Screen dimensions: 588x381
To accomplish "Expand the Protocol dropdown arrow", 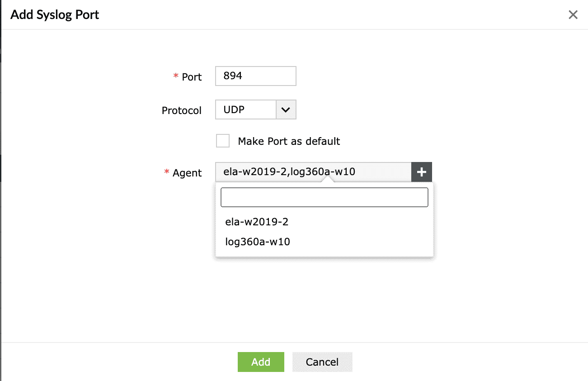I will click(x=286, y=110).
